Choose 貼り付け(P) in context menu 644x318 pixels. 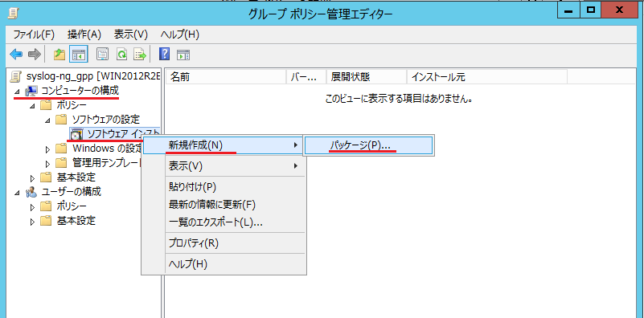coord(224,186)
